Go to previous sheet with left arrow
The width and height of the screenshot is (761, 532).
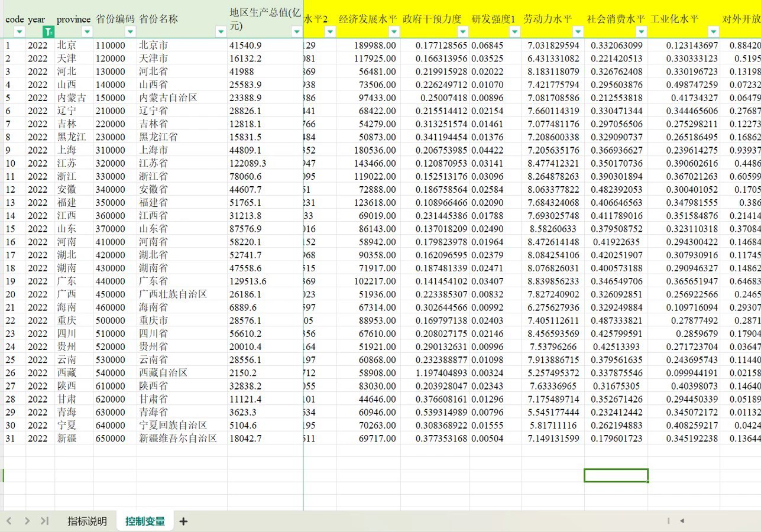coord(9,521)
